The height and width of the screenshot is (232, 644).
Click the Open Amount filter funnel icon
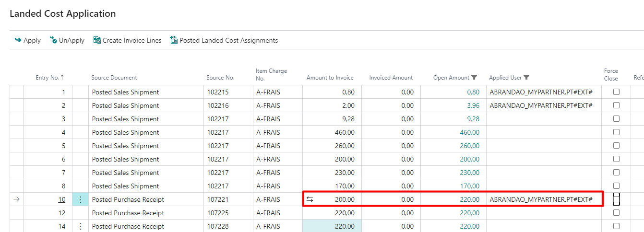click(x=474, y=78)
